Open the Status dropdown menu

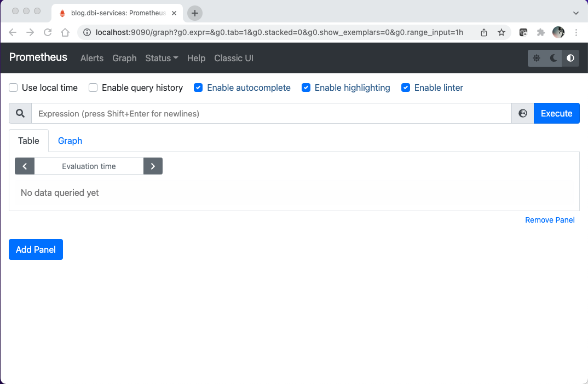click(162, 58)
